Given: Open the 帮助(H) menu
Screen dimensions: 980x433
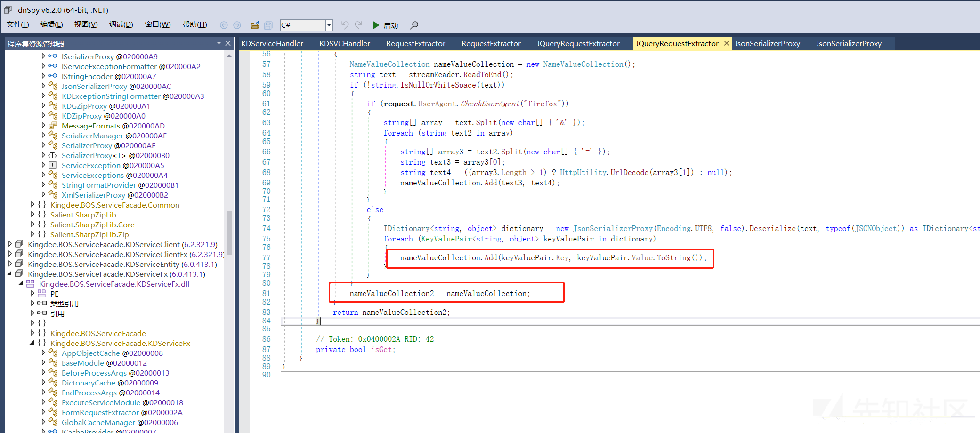Looking at the screenshot, I should [x=194, y=24].
